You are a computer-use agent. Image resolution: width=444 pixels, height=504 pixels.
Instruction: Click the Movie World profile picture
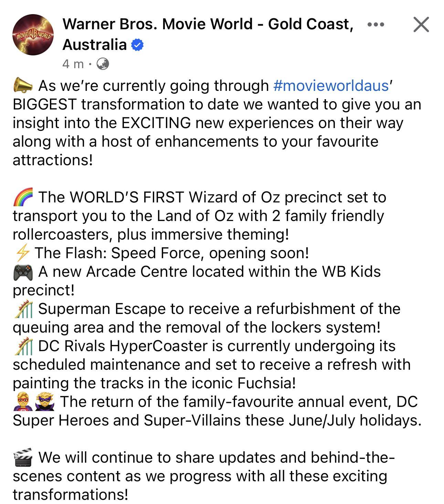[x=33, y=35]
